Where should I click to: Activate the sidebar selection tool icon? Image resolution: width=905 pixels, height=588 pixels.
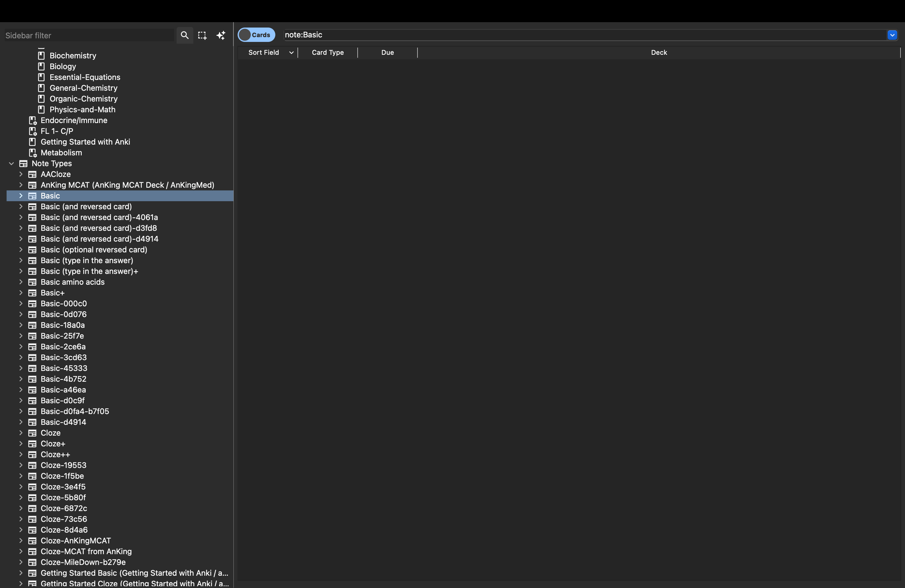tap(202, 35)
